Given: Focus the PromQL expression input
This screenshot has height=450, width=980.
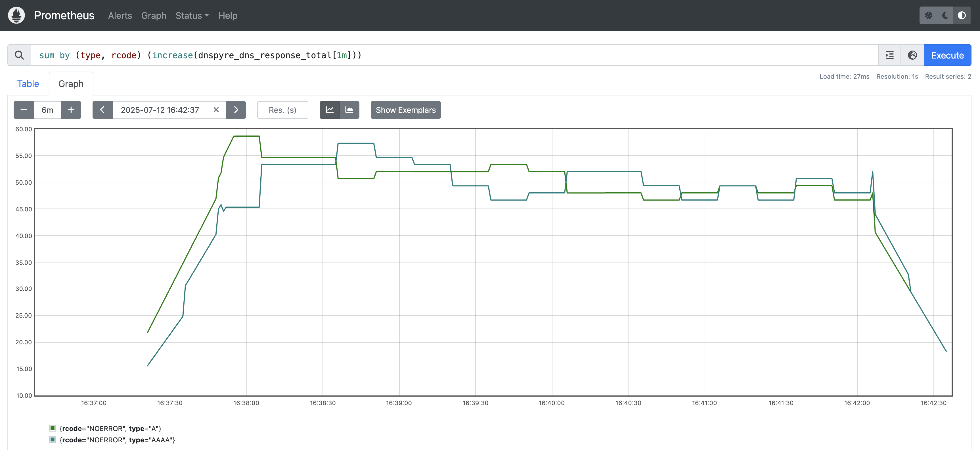Looking at the screenshot, I should (x=455, y=55).
